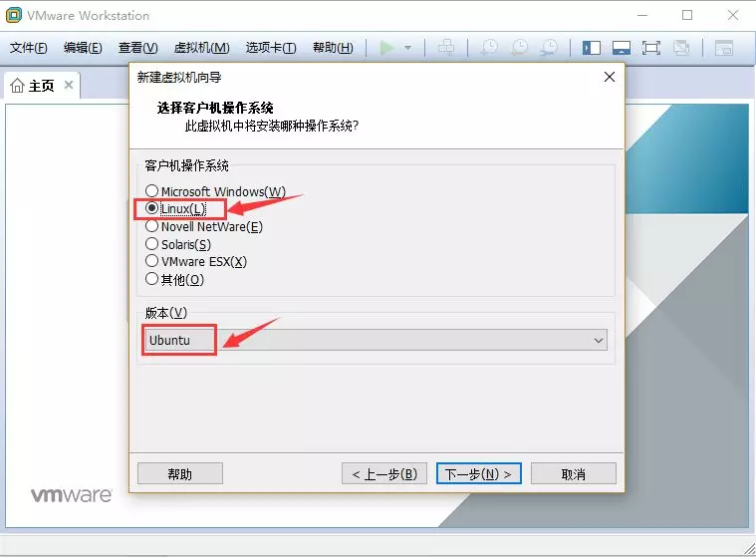Open the snapshot manager icon
The width and height of the screenshot is (756, 557).
click(549, 47)
